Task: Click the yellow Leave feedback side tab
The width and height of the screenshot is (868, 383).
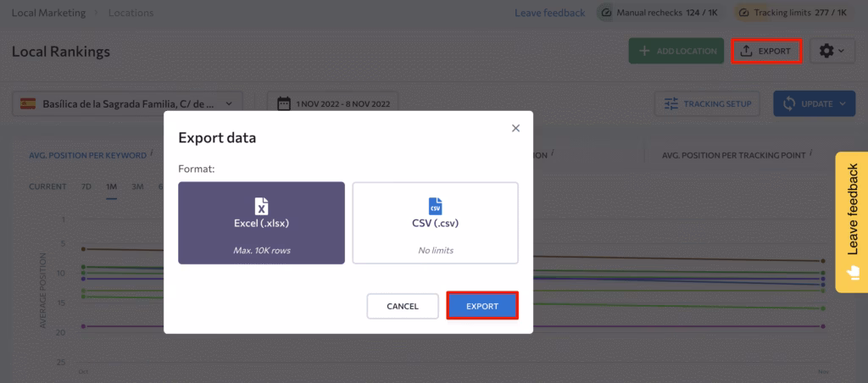Action: click(851, 222)
